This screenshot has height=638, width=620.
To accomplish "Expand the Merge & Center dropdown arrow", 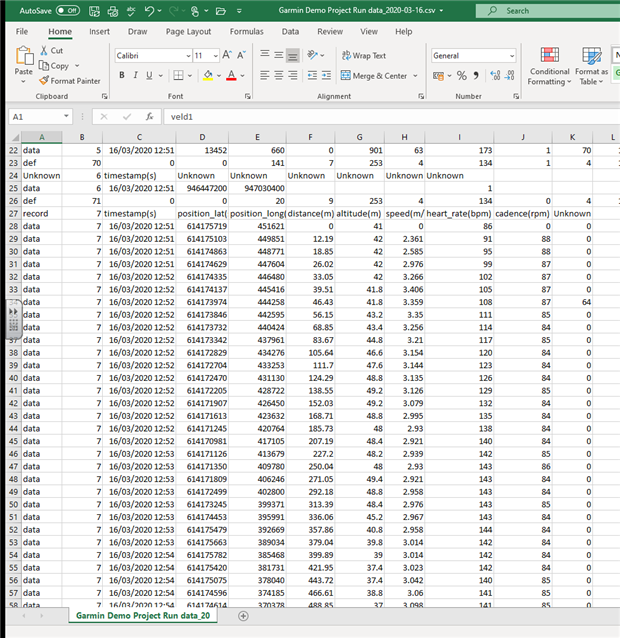I will point(414,76).
